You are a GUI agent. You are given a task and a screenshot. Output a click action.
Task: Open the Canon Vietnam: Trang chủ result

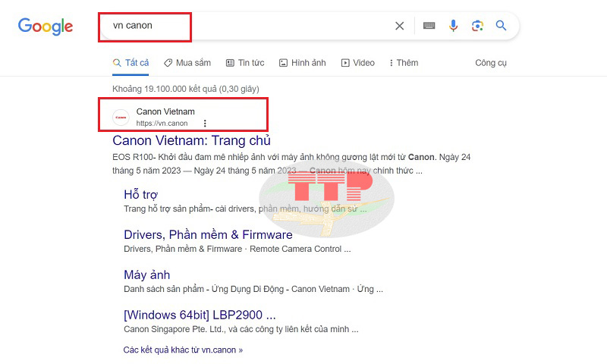pos(191,140)
